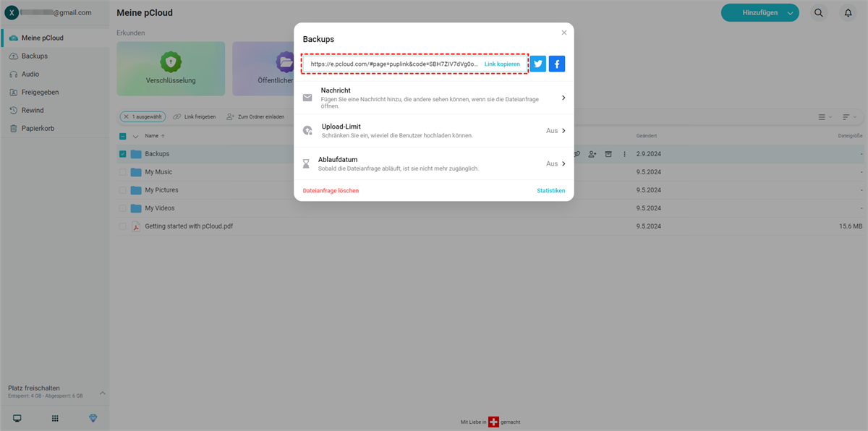Open Statistiken in the dialog
This screenshot has height=431, width=868.
pyautogui.click(x=550, y=191)
